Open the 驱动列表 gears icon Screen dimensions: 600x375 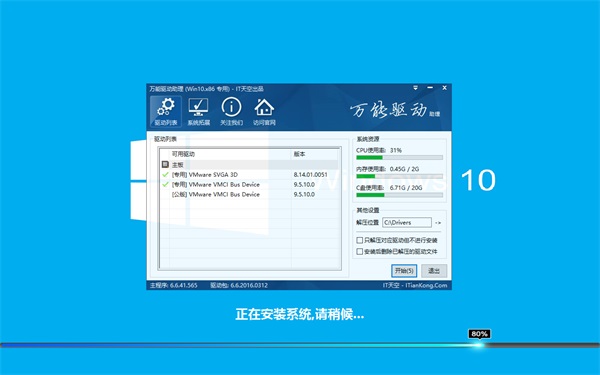166,111
